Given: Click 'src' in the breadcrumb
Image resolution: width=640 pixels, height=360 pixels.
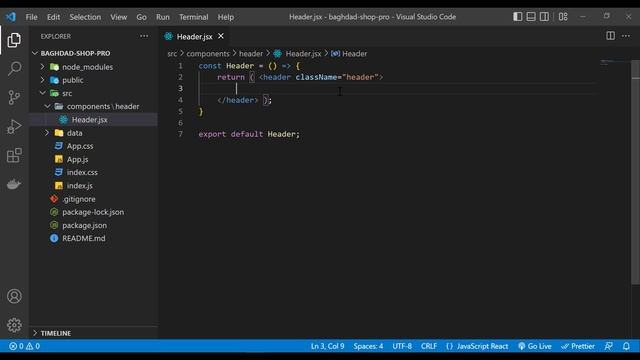Looking at the screenshot, I should click(172, 53).
